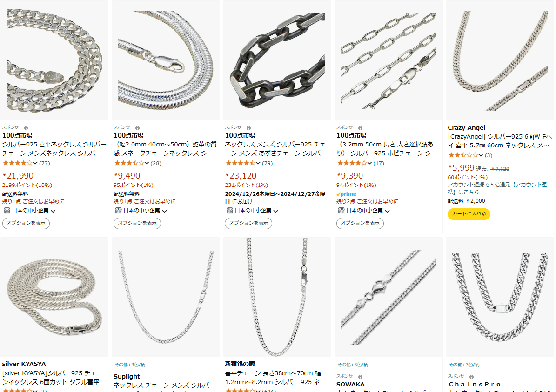
Task: Open the (79) reviews count link
Action: [267, 163]
